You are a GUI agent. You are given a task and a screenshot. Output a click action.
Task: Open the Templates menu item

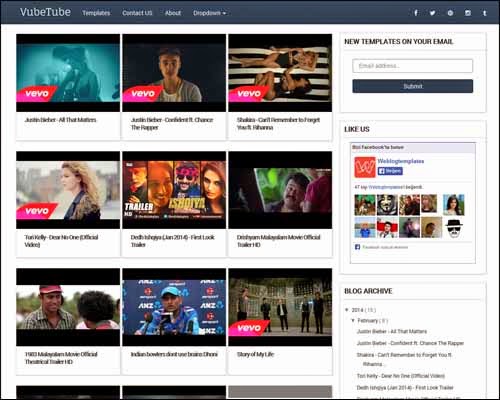[96, 13]
